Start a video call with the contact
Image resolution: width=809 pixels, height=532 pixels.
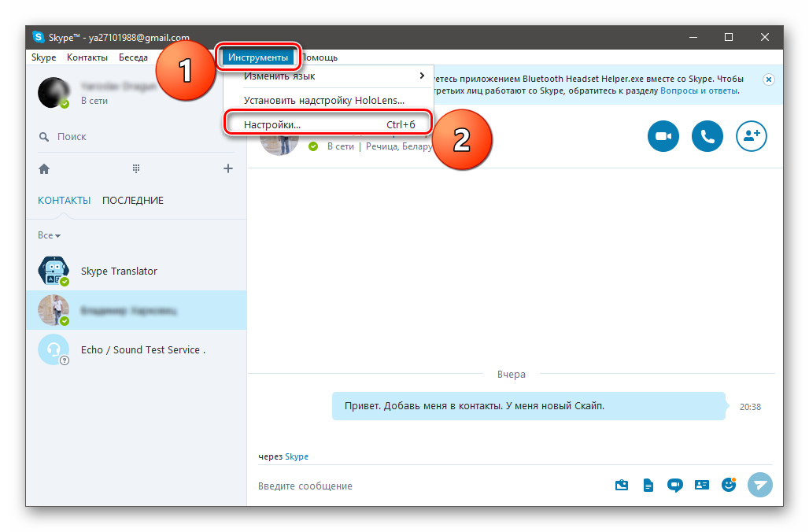[x=663, y=136]
